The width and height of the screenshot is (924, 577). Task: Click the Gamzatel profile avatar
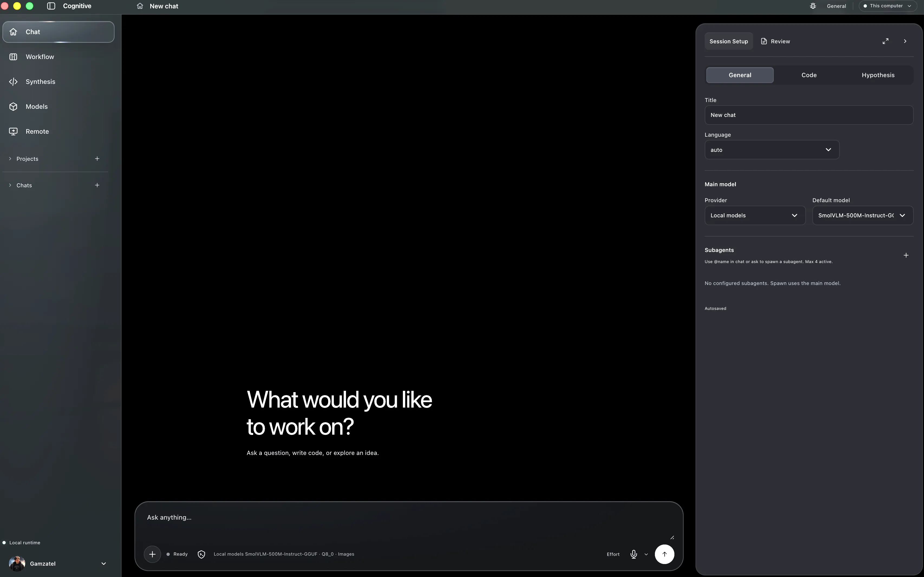point(17,564)
